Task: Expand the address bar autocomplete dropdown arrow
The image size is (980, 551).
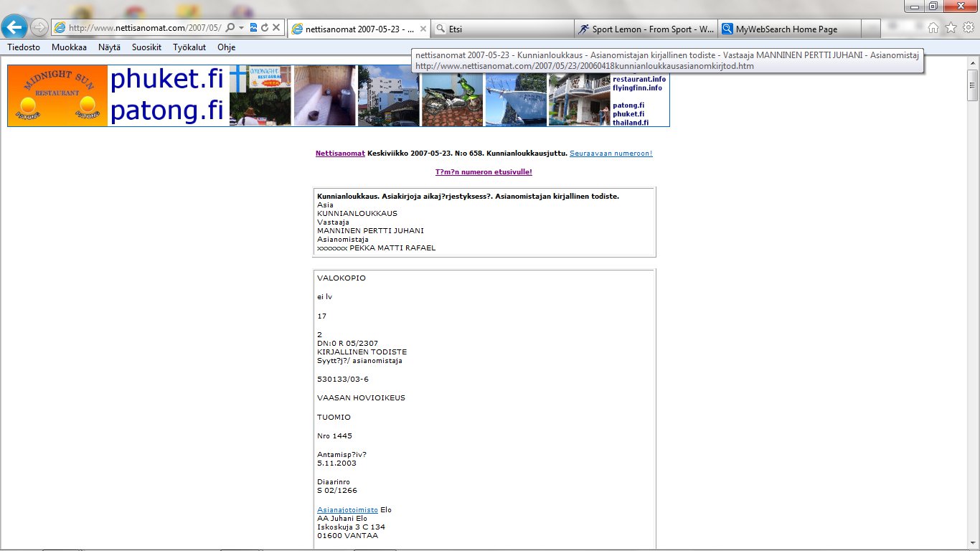Action: coord(242,28)
